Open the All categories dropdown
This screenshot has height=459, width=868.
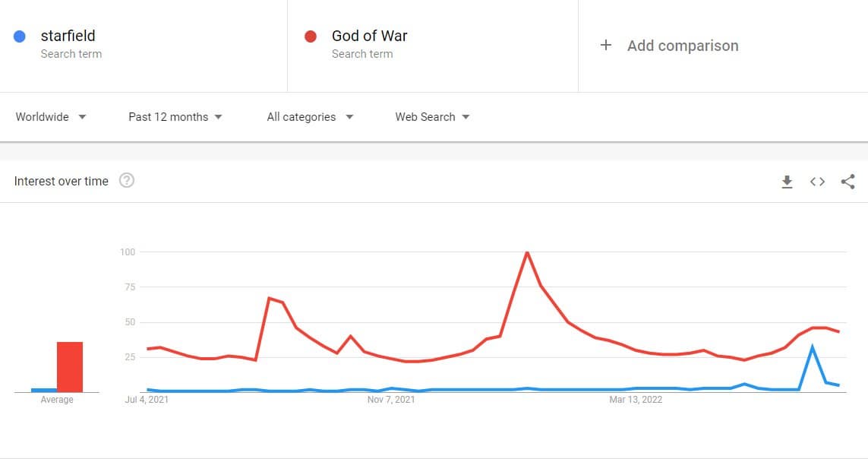coord(310,117)
